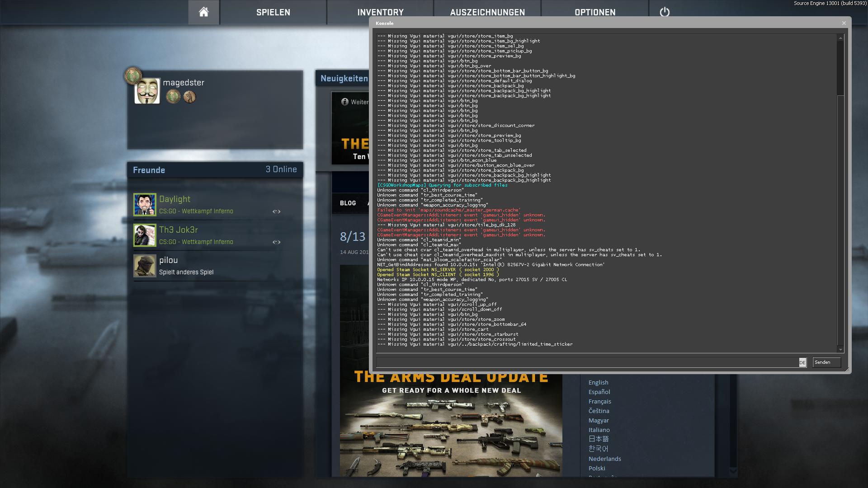Image resolution: width=868 pixels, height=488 pixels.
Task: Select friend name Daylight
Action: click(175, 199)
